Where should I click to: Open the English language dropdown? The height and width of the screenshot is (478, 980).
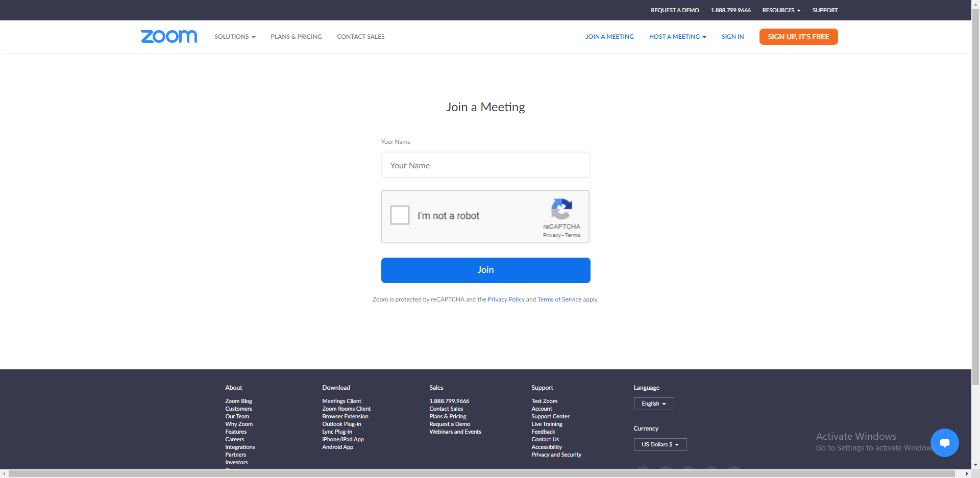pos(654,404)
